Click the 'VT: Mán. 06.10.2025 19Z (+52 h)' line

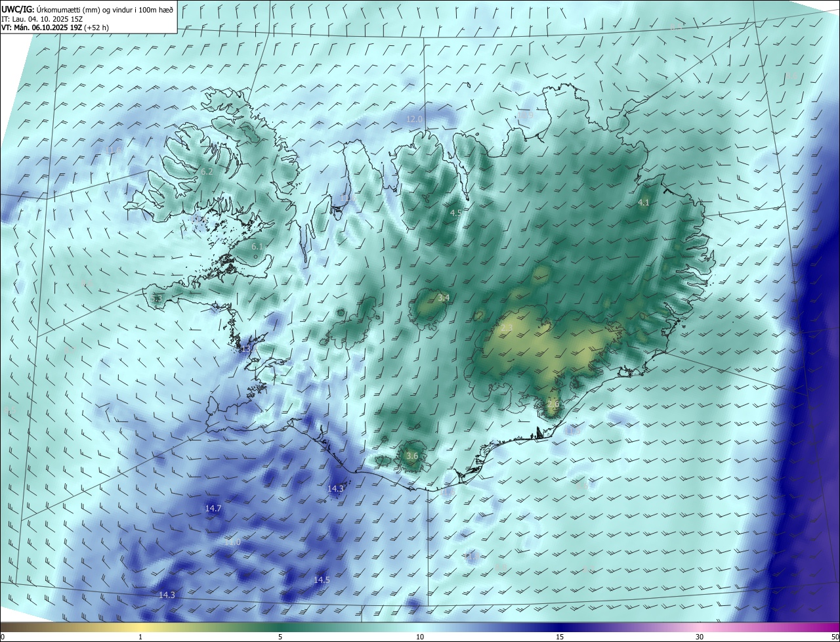(54, 28)
